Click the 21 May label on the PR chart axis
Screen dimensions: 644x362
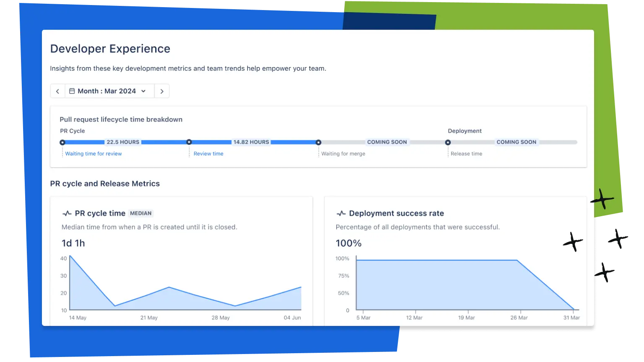(x=149, y=318)
